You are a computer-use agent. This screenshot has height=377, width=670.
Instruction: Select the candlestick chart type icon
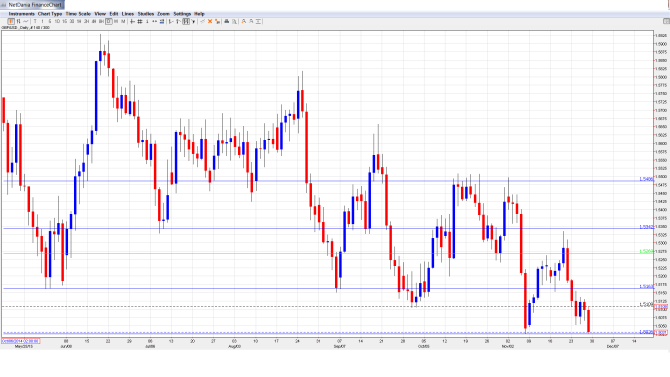pos(11,21)
